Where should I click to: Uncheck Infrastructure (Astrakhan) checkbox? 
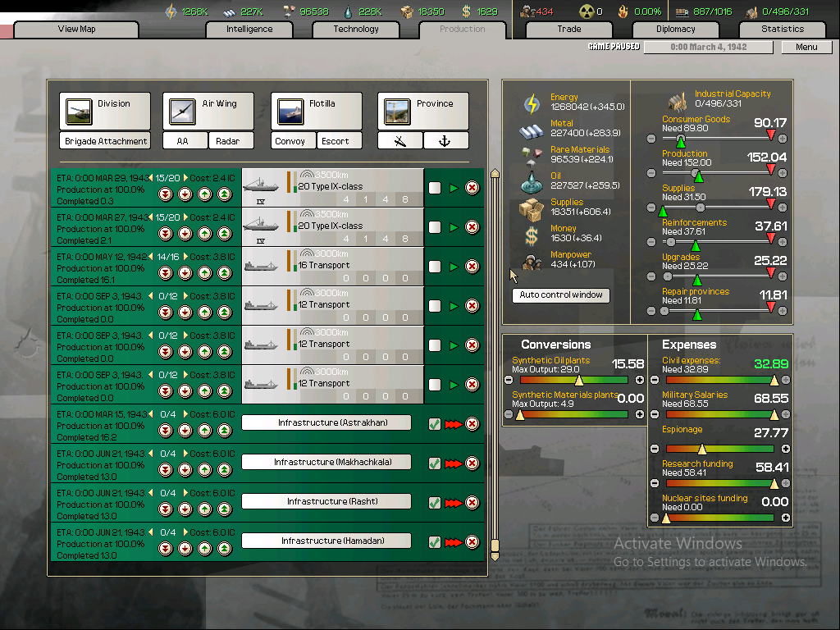434,424
